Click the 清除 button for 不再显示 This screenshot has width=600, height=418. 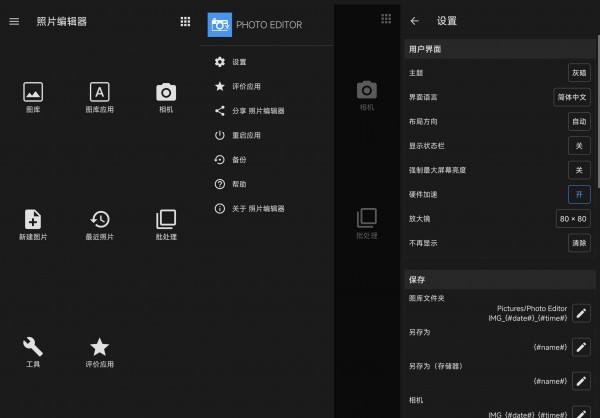[x=578, y=242]
